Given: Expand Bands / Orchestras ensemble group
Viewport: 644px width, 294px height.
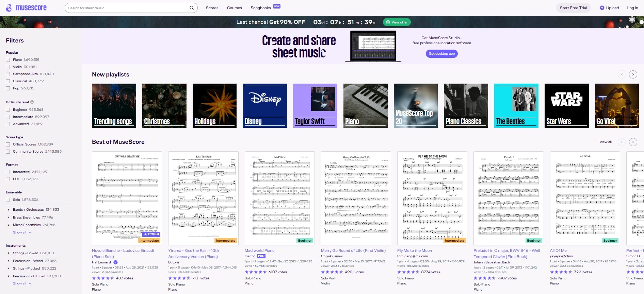Looking at the screenshot, I should (x=8, y=210).
